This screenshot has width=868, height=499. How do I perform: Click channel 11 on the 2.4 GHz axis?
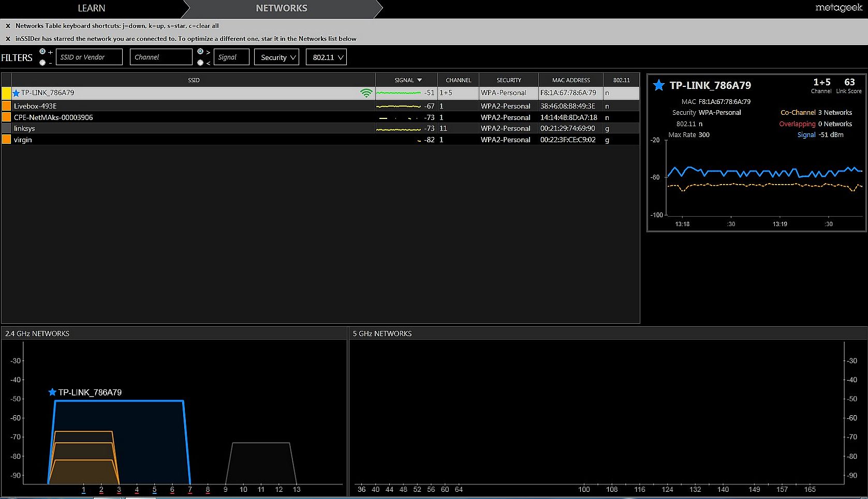261,489
